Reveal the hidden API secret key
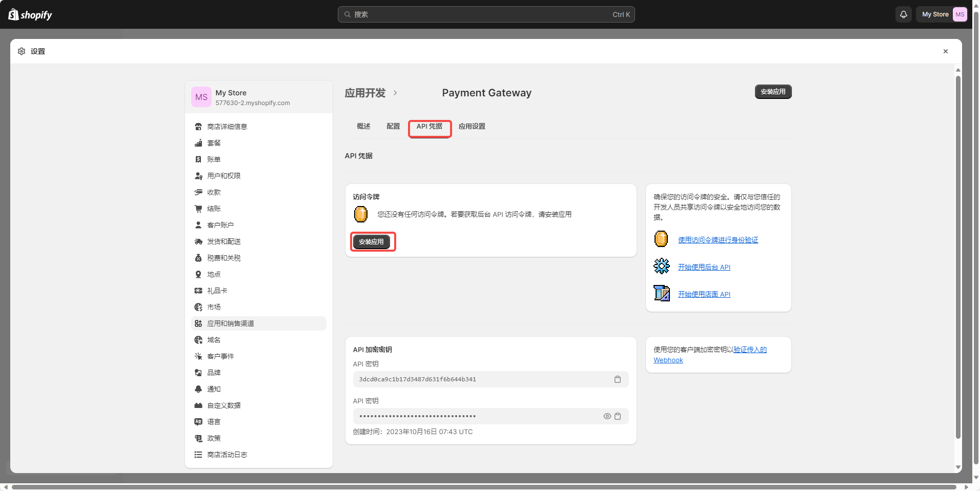 tap(607, 416)
